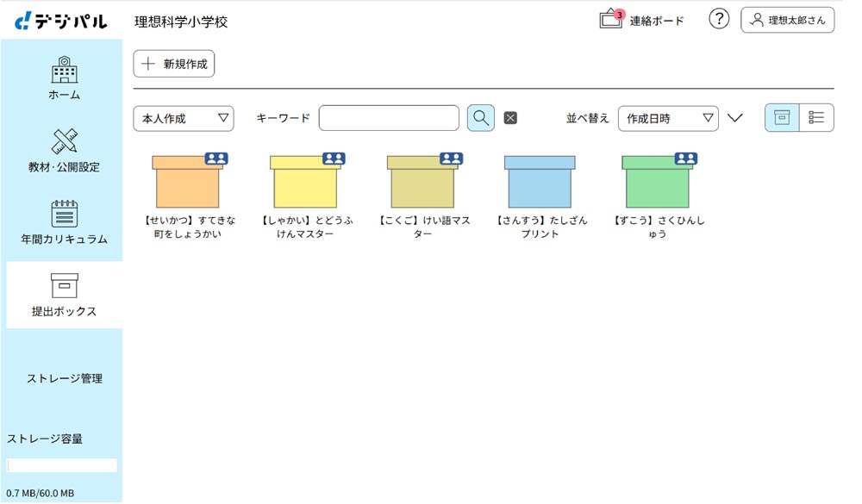The image size is (862, 504).
Task: Expand the 本人作成 filter dropdown
Action: click(184, 118)
